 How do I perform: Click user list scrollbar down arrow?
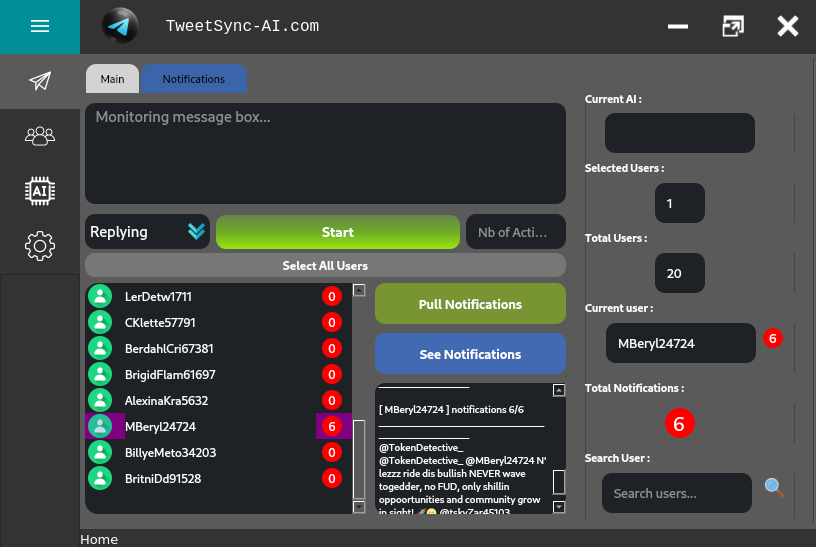point(359,506)
